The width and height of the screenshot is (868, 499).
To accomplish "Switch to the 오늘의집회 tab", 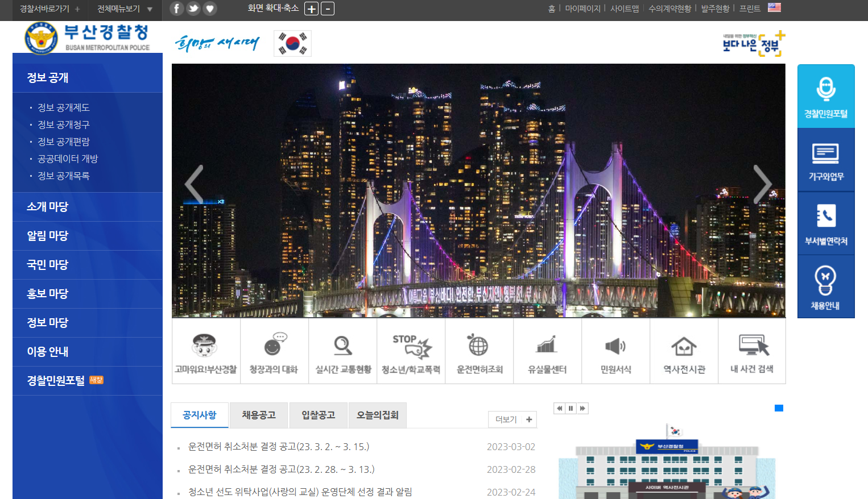I will (x=378, y=415).
